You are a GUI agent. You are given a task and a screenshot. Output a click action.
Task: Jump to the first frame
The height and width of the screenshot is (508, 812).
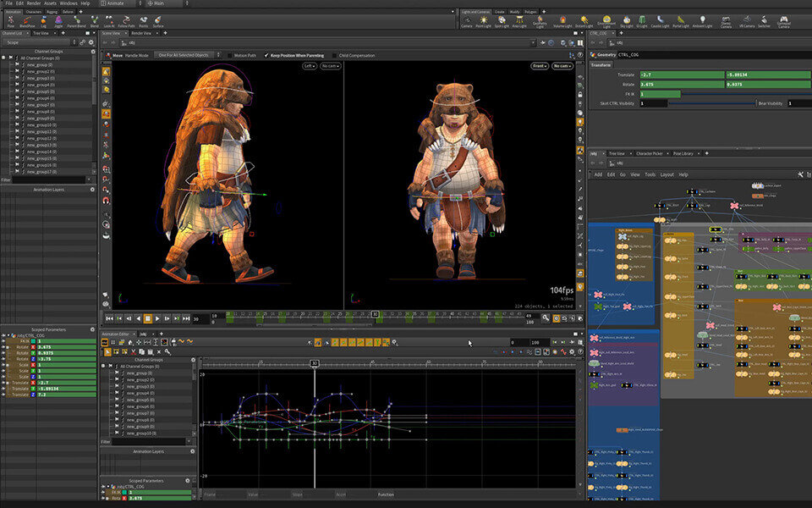coord(109,318)
